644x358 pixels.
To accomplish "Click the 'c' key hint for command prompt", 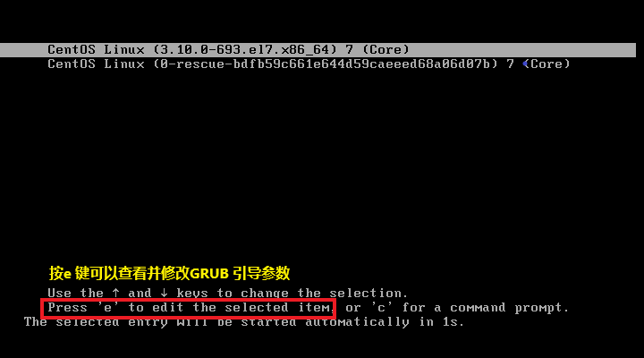I will pos(382,308).
